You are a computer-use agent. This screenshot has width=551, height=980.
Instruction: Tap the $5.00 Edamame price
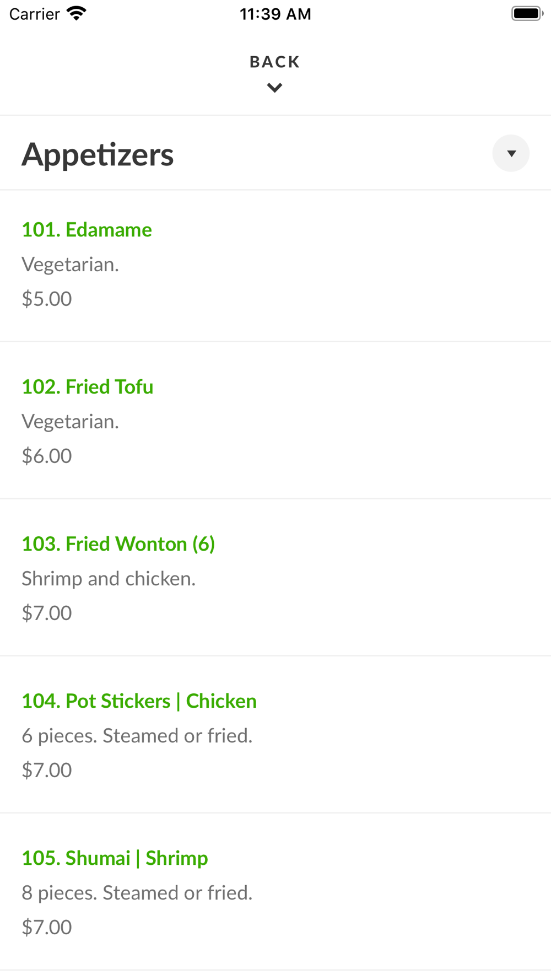pyautogui.click(x=47, y=298)
